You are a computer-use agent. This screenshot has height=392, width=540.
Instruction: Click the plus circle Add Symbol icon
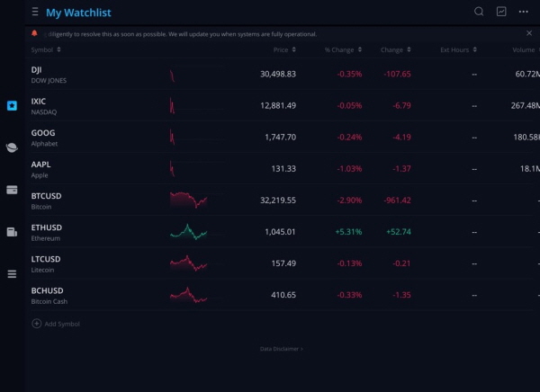(37, 324)
